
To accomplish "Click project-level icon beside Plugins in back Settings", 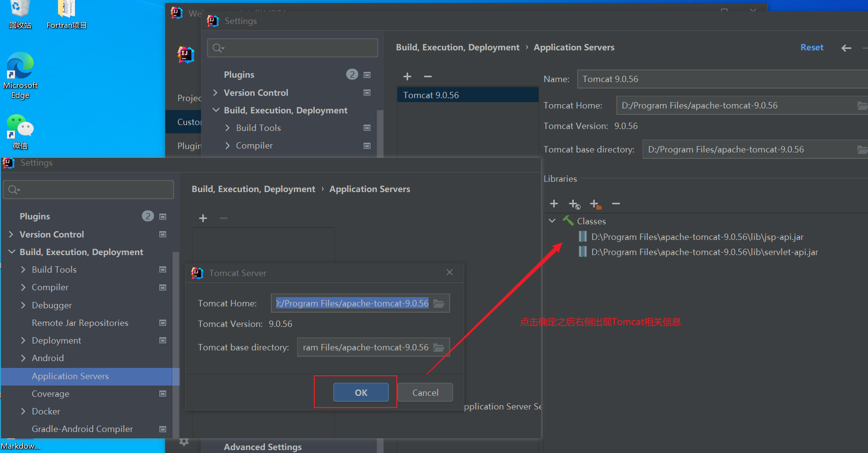I will [367, 75].
